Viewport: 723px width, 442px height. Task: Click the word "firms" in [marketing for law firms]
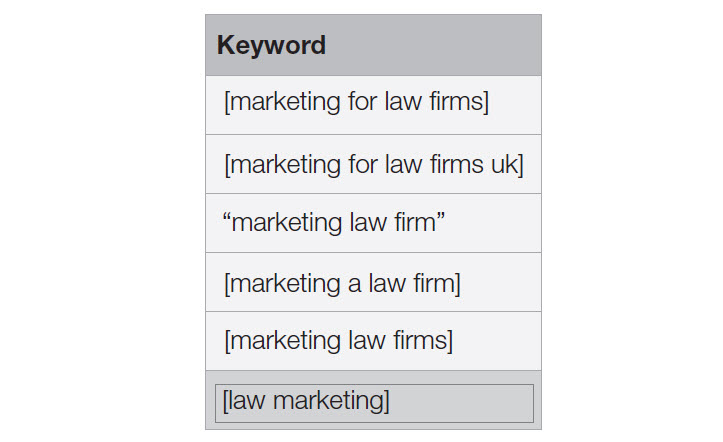pos(456,101)
